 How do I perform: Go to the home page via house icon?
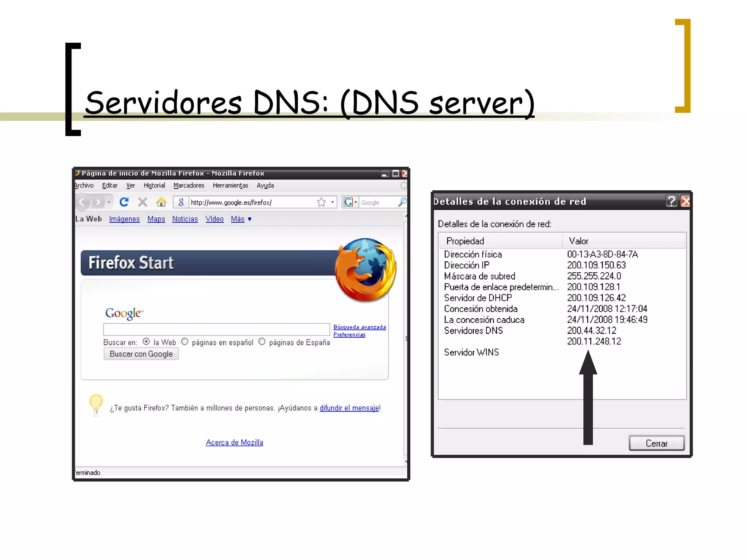[x=161, y=202]
